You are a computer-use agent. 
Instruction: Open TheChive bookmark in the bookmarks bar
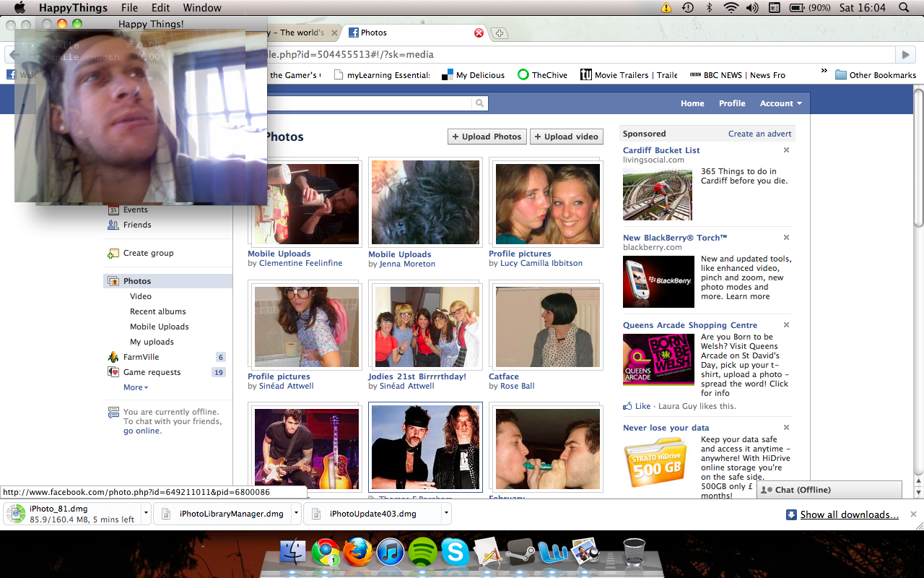pyautogui.click(x=543, y=75)
